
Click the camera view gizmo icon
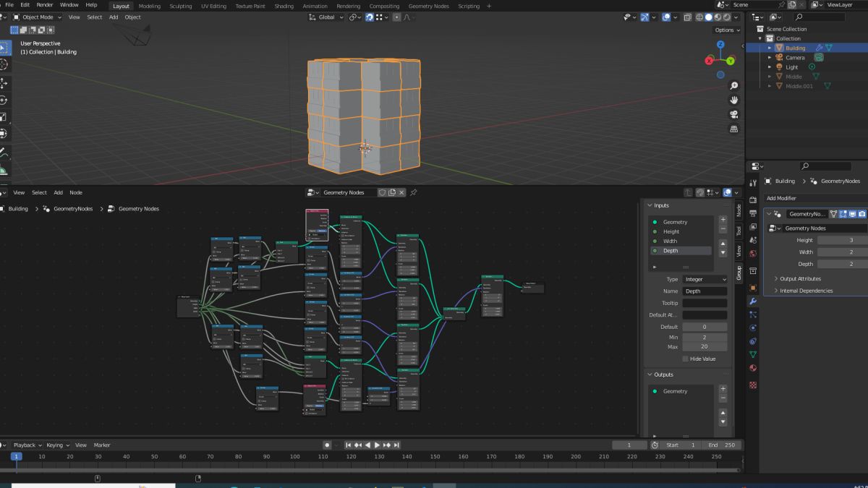point(734,115)
